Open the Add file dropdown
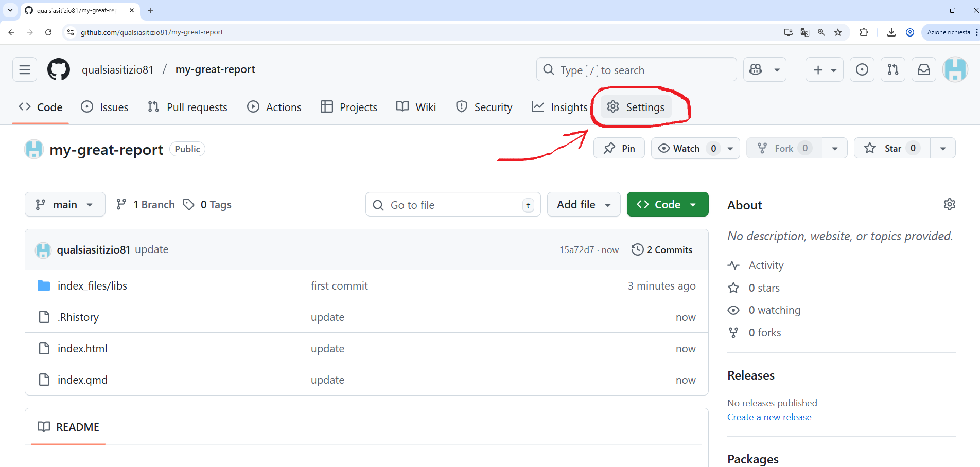Image resolution: width=980 pixels, height=467 pixels. (583, 204)
